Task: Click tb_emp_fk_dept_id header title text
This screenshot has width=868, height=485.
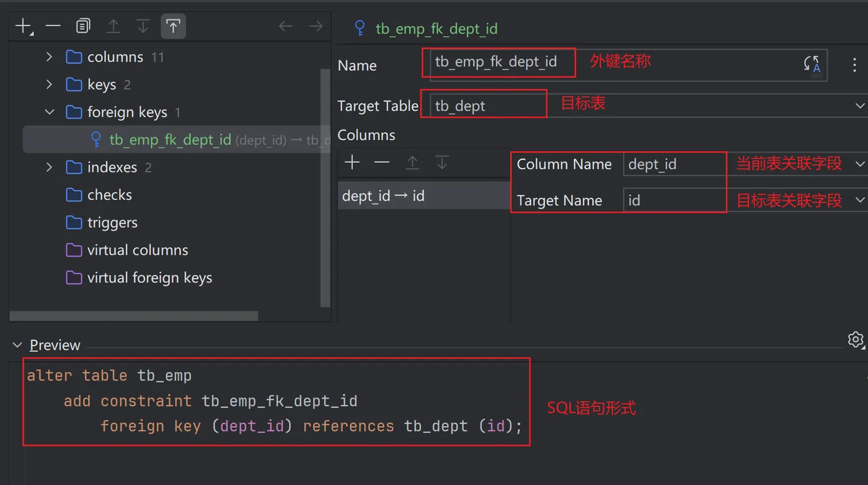Action: 436,29
